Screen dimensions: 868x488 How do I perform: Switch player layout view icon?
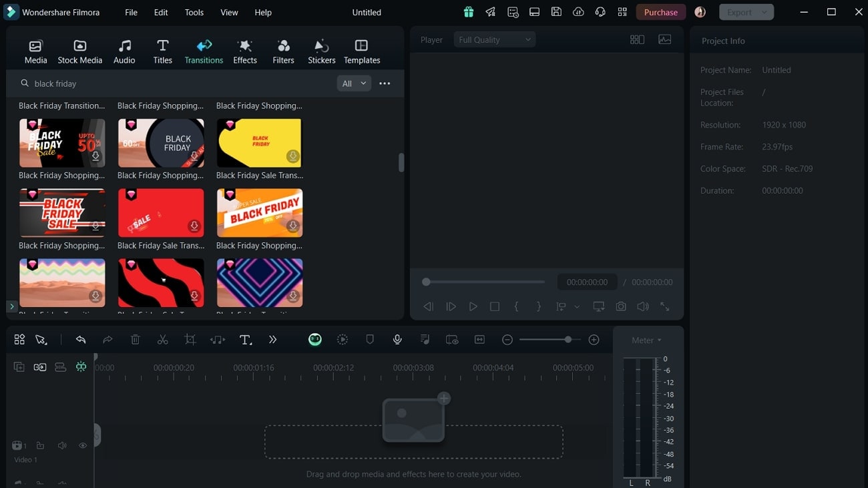pos(637,40)
